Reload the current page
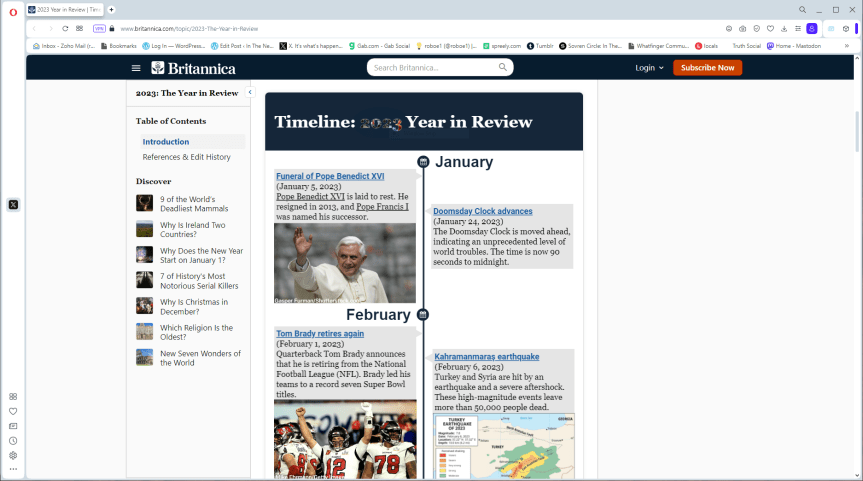This screenshot has height=481, width=863. 65,29
